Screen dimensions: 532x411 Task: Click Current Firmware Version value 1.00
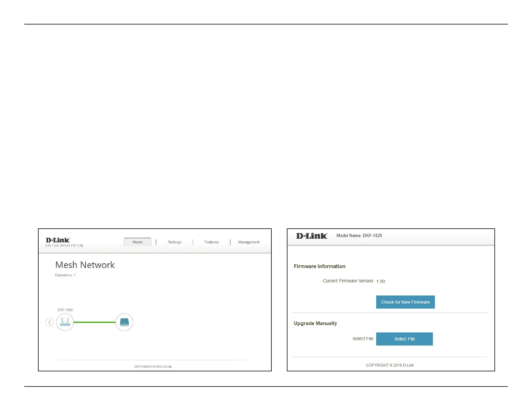tap(381, 281)
